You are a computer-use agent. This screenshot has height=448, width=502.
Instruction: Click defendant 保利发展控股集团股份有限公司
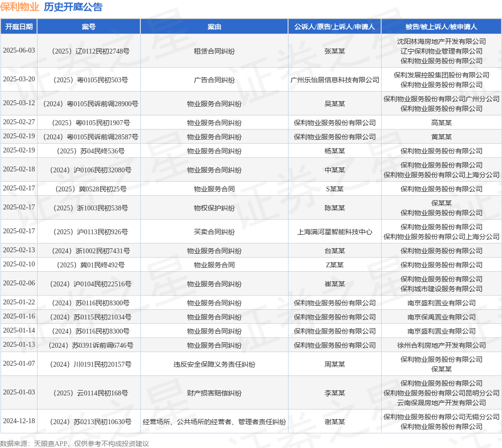[x=442, y=75]
